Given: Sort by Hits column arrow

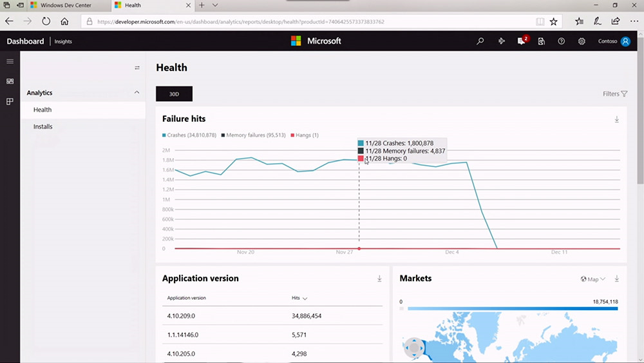Looking at the screenshot, I should coord(305,299).
